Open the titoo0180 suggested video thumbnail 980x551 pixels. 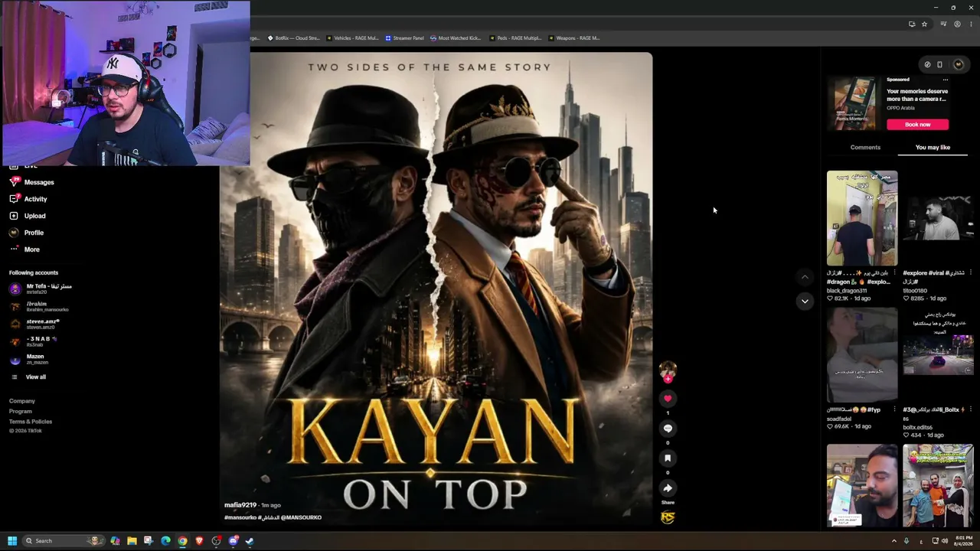coord(938,218)
